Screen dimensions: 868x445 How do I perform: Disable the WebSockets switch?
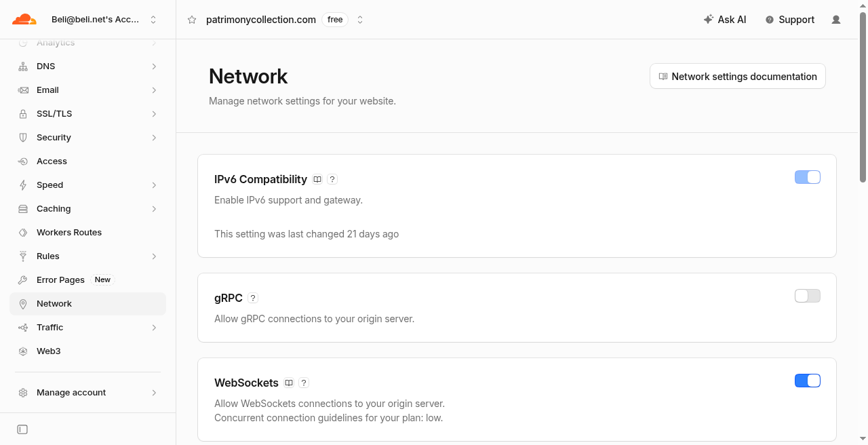pyautogui.click(x=808, y=381)
